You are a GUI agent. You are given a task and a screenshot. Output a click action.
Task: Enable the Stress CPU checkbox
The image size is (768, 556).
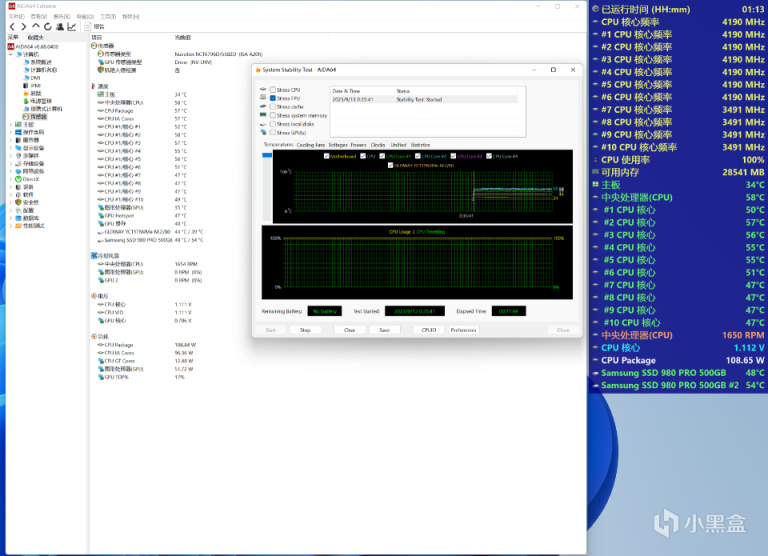coord(273,90)
